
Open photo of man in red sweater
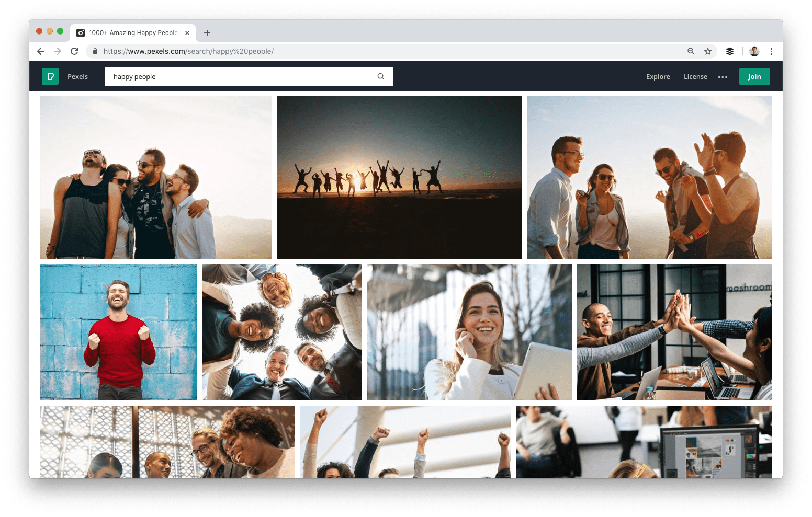click(118, 332)
